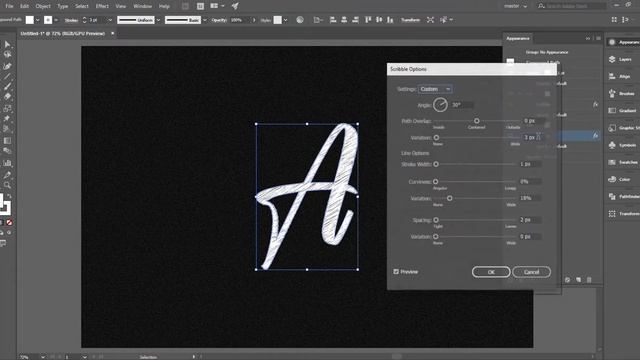Click the Opacity percentage field

[x=240, y=20]
